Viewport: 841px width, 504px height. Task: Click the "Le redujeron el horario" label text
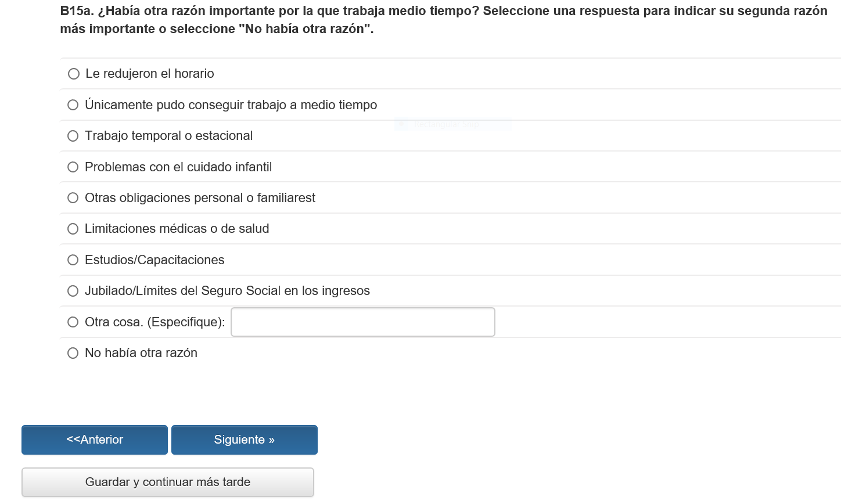[x=150, y=74]
